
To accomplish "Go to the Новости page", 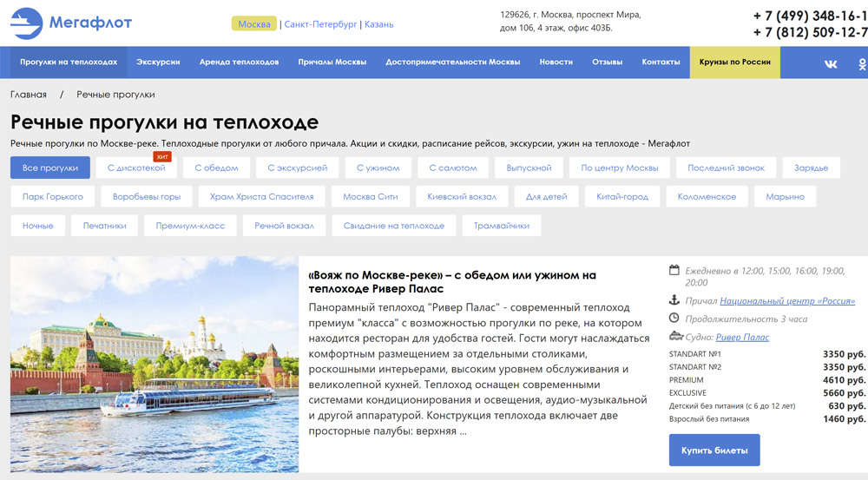I will click(556, 62).
